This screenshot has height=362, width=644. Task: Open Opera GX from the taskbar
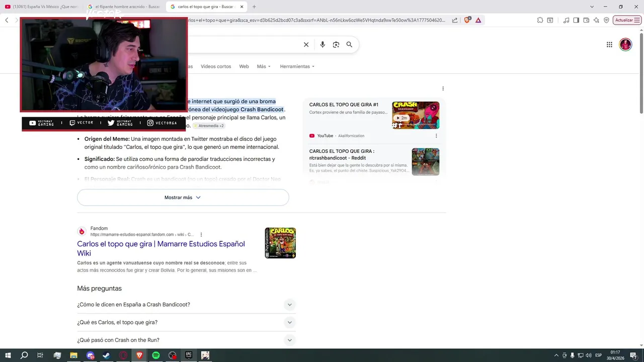(x=123, y=355)
